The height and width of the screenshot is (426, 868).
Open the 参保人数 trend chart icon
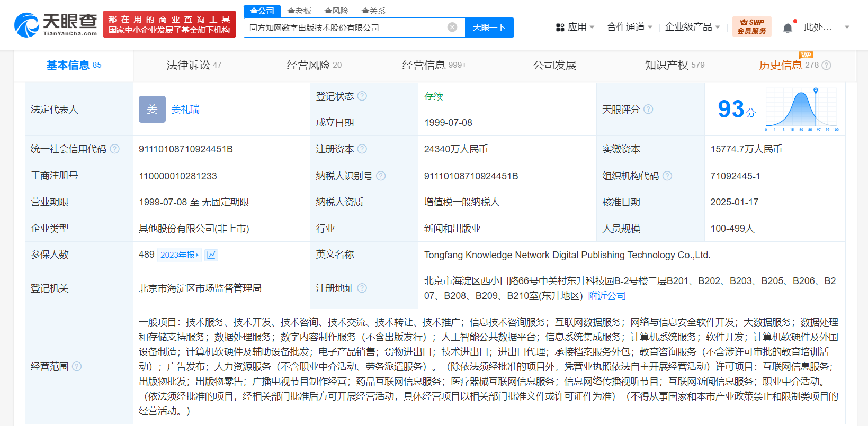pos(211,255)
